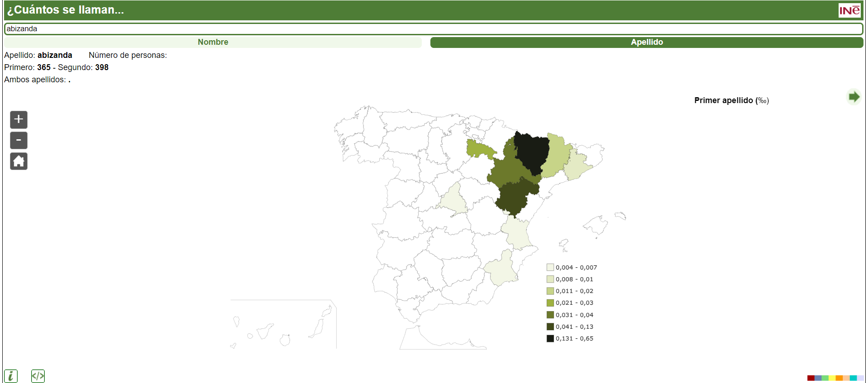Open the information icon at bottom left
The width and height of the screenshot is (868, 383).
[x=11, y=376]
